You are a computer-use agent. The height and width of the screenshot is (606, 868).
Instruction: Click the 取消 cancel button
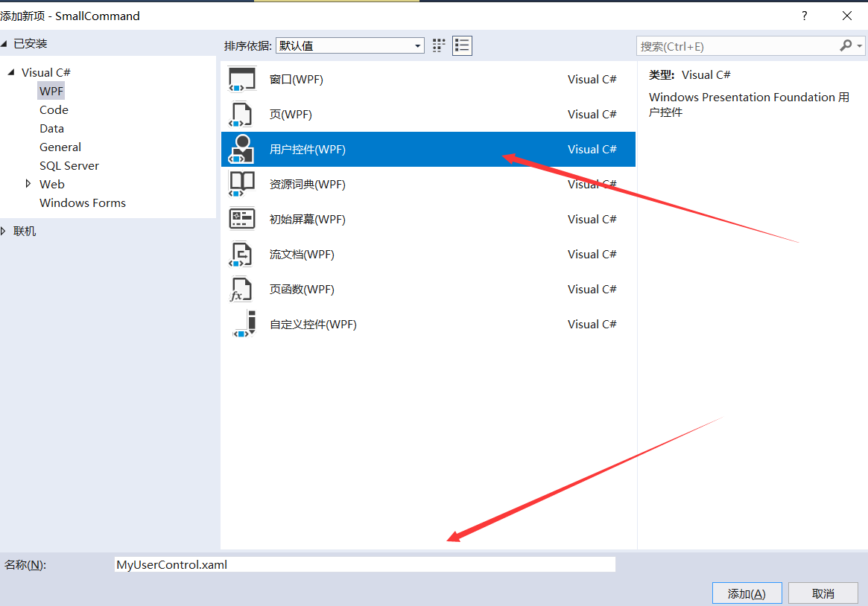(823, 593)
